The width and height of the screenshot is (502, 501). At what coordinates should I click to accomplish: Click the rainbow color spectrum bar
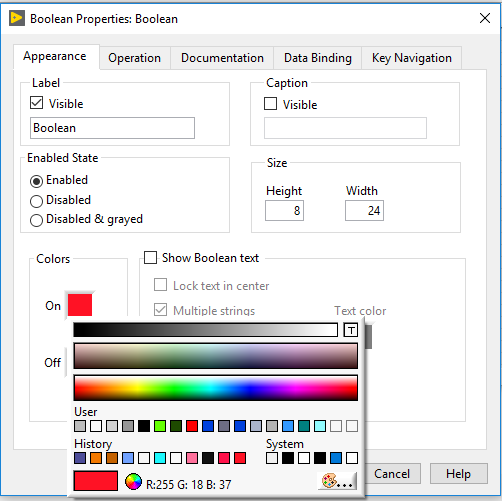(216, 388)
